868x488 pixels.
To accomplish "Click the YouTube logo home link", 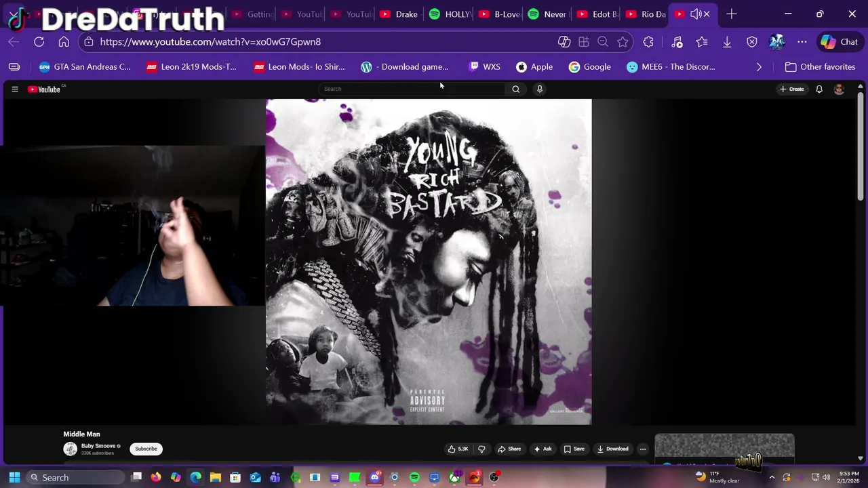I will (45, 89).
